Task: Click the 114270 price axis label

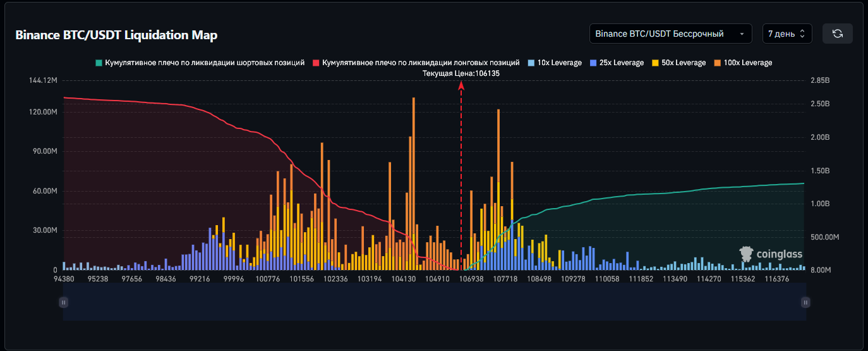Action: pyautogui.click(x=709, y=279)
